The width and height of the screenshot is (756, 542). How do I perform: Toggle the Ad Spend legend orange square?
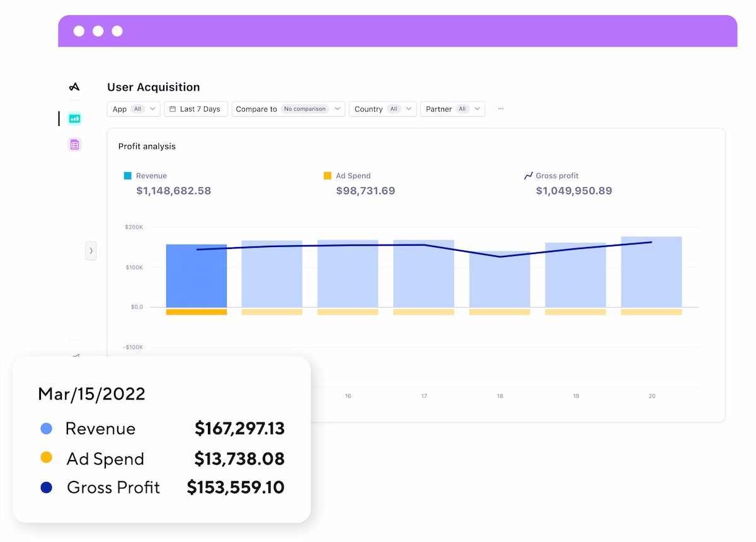click(328, 176)
